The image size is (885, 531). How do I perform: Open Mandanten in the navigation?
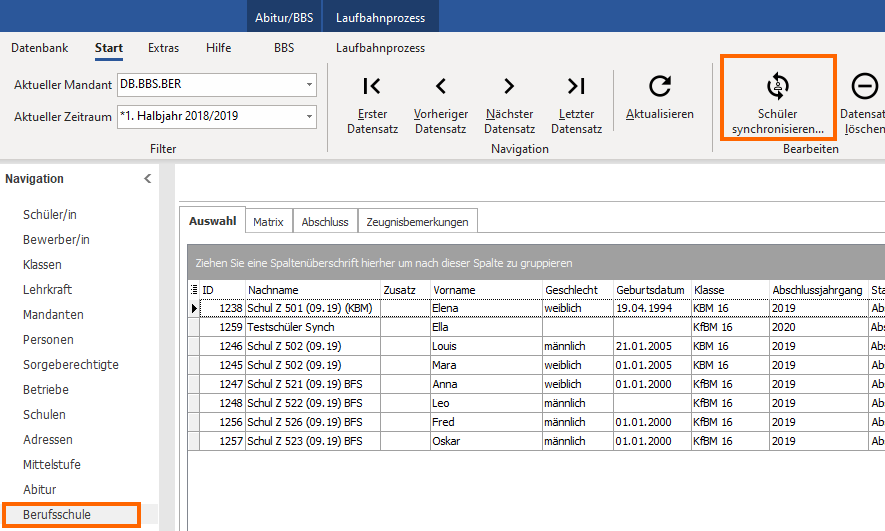(x=53, y=314)
